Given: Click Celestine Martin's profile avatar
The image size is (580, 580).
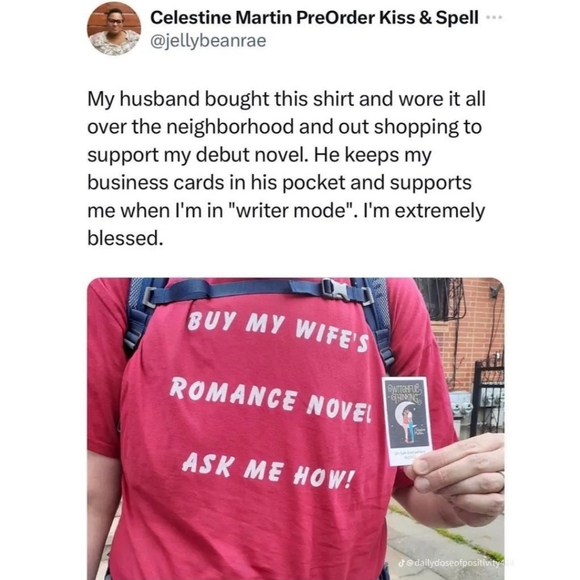Looking at the screenshot, I should (x=114, y=28).
